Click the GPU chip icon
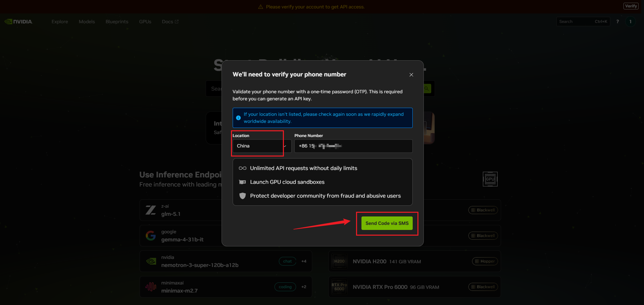Screen dimensions: 644x305 tap(490, 179)
